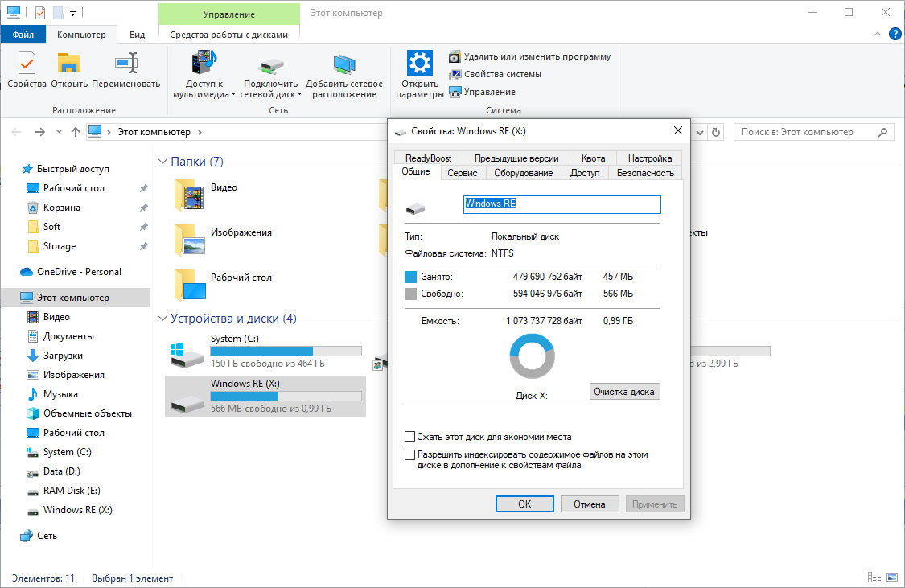905x588 pixels.
Task: Click Map network drive icon
Action: tap(270, 74)
